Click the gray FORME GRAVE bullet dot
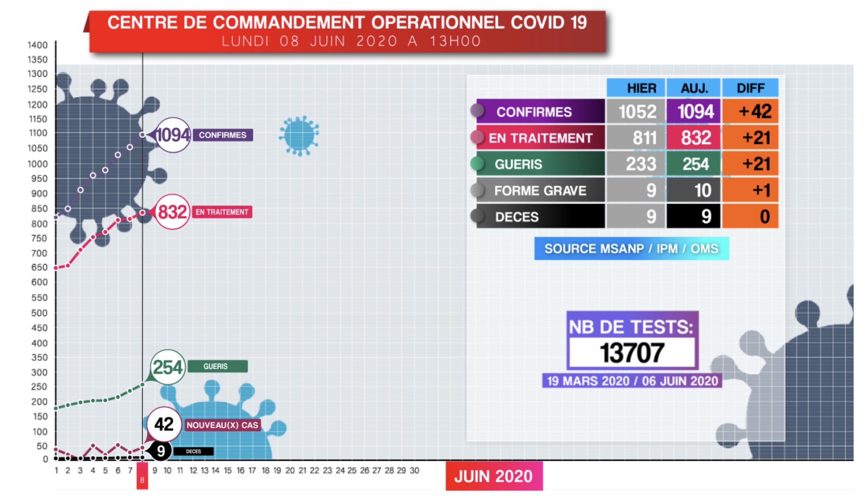The image size is (868, 498). coord(477,189)
